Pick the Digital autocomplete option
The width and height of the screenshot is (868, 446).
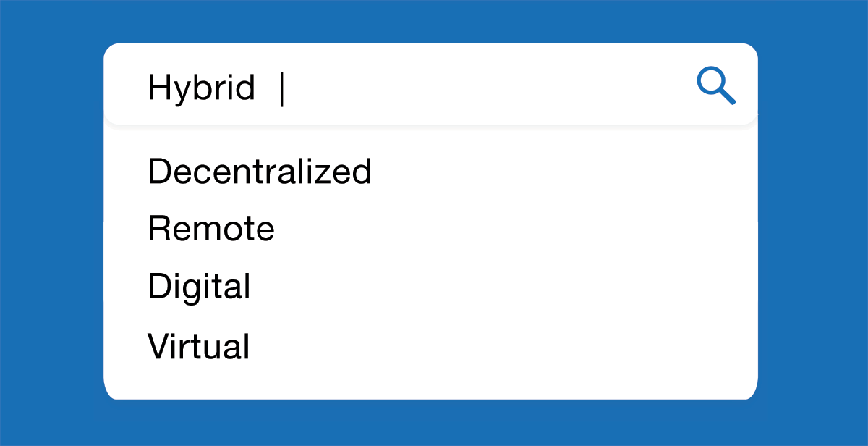(x=199, y=287)
